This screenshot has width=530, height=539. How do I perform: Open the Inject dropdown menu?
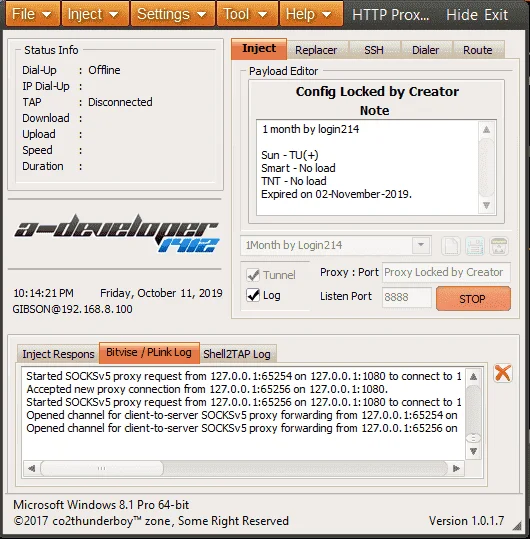pos(95,14)
